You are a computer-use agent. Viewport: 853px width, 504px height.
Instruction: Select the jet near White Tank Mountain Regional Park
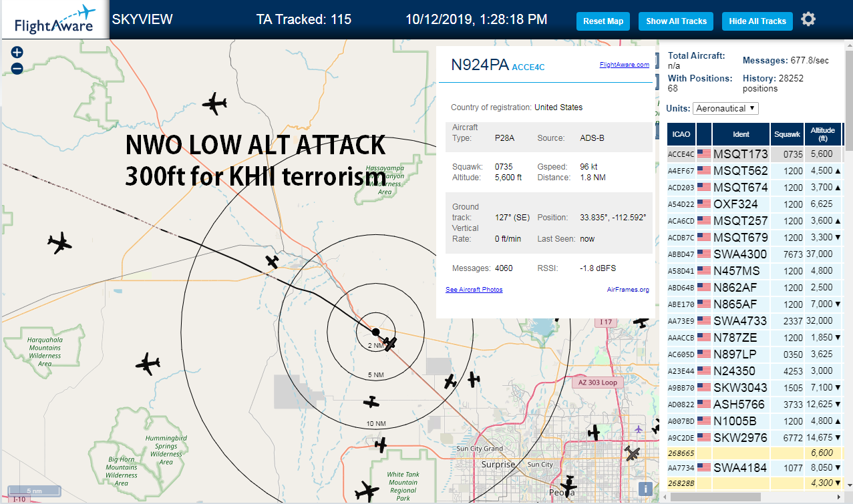point(367,492)
